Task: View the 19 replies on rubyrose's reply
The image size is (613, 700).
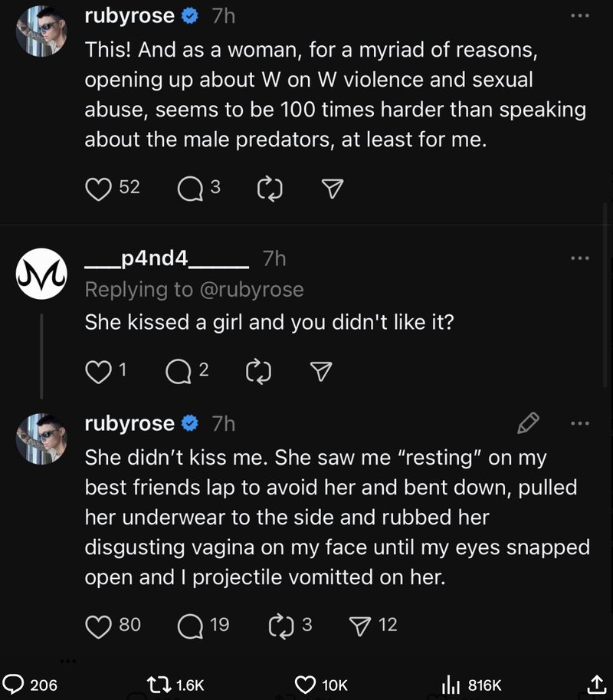Action: [189, 626]
